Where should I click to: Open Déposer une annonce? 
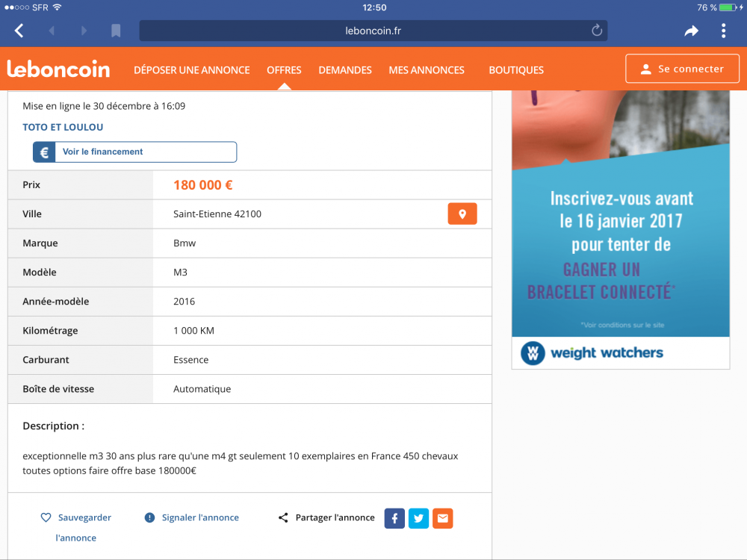tap(191, 70)
